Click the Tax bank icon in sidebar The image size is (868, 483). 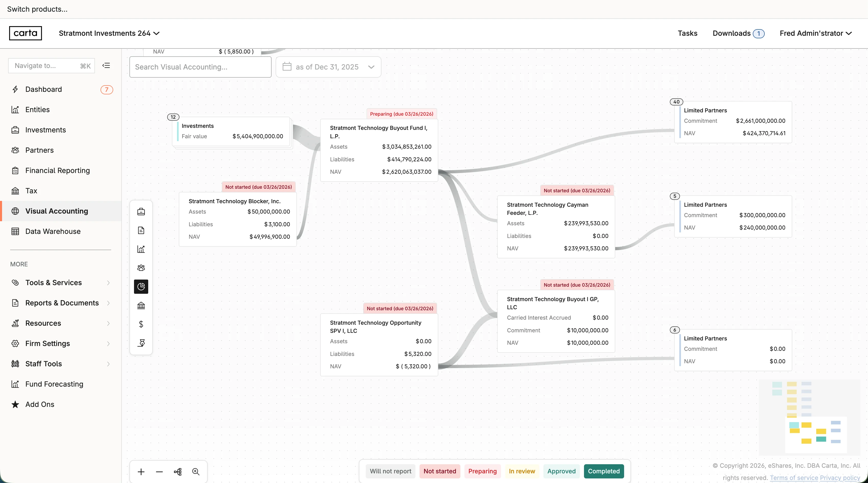(15, 191)
